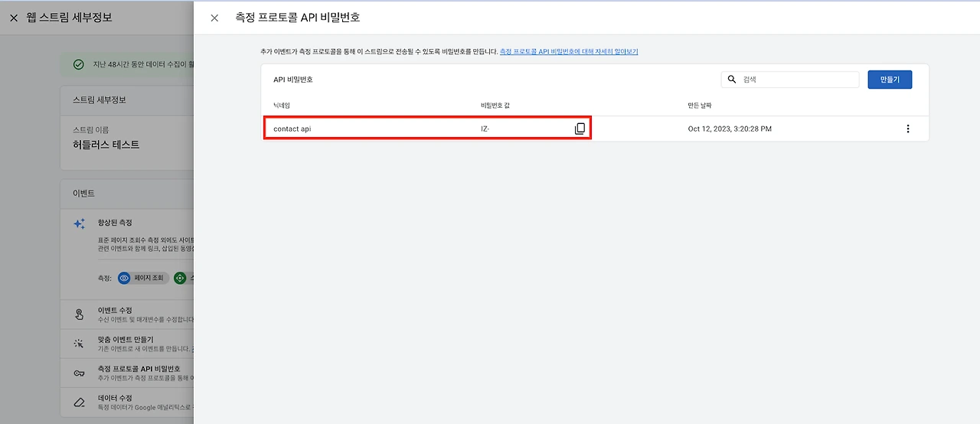The height and width of the screenshot is (424, 980).
Task: Click the green data collection check icon
Action: (x=78, y=64)
